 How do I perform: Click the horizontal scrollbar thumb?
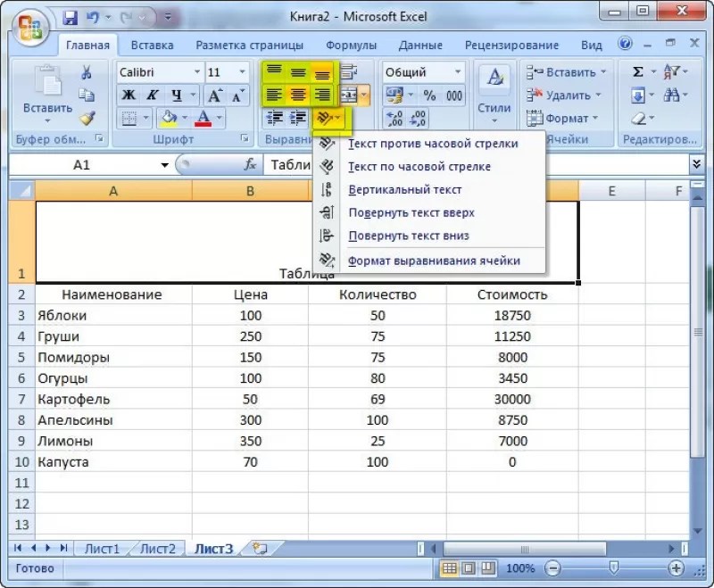point(524,549)
